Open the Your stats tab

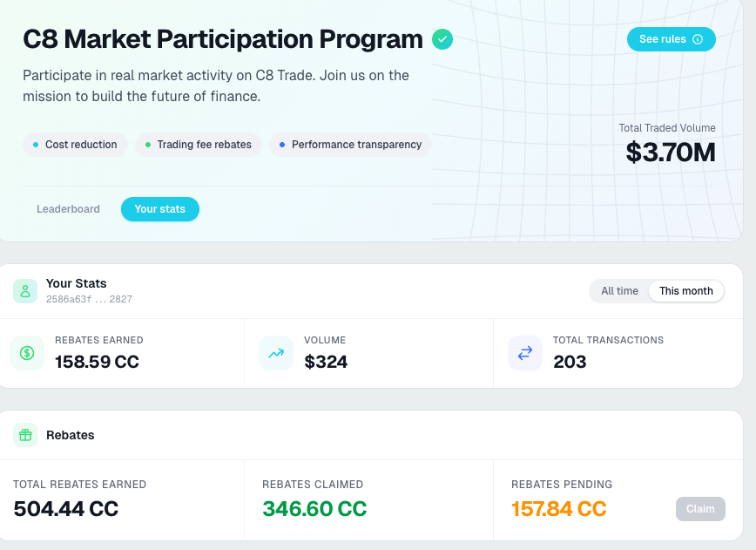coord(160,209)
